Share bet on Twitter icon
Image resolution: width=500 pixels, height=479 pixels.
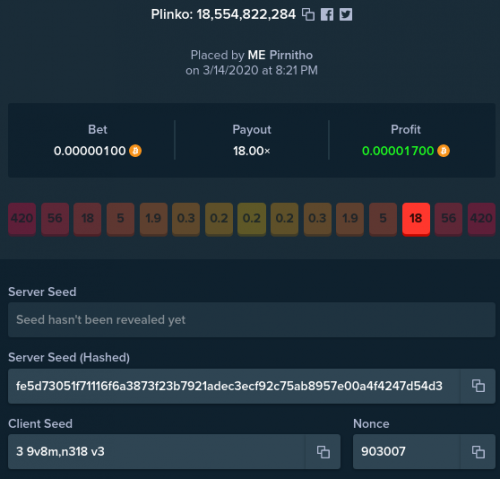(346, 15)
